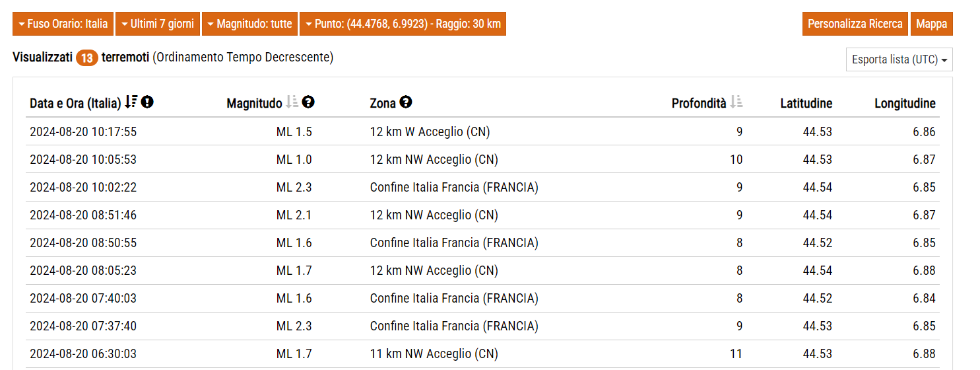This screenshot has height=370, width=980.
Task: Select the ML 2.3 event at 10:02:22
Action: point(482,187)
